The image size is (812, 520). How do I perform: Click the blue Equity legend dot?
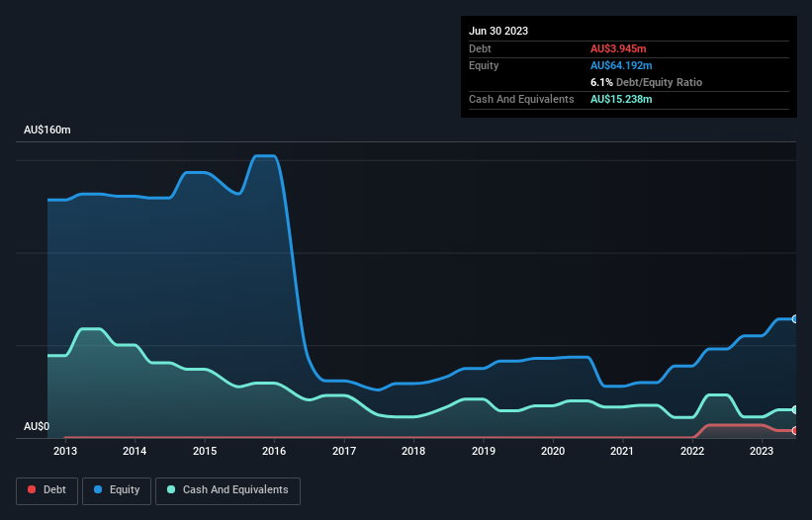click(x=98, y=489)
